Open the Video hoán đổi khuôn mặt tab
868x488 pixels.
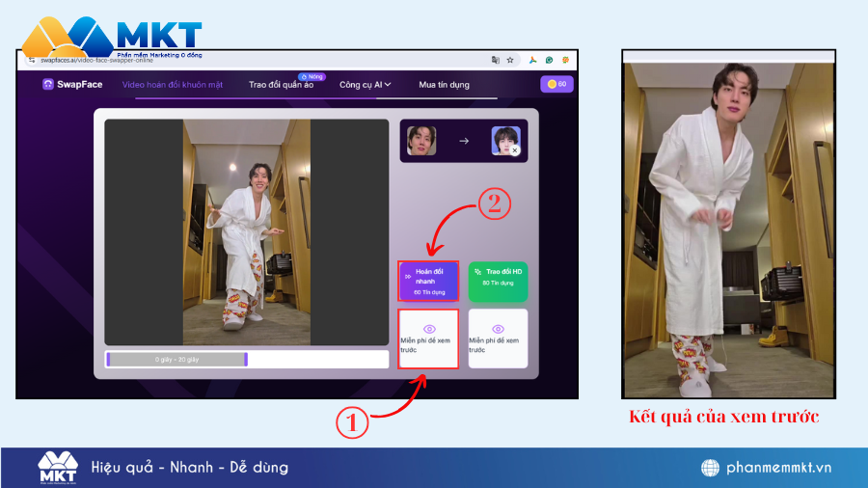pos(173,85)
